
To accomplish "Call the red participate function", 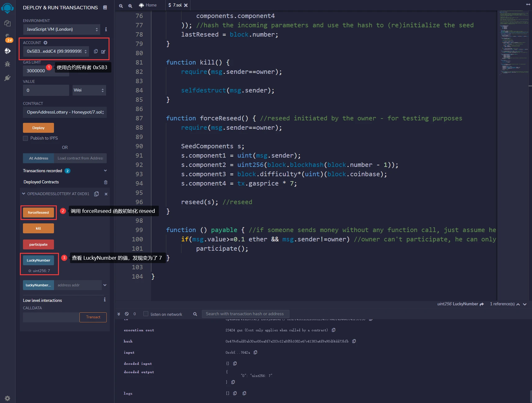I will 38,244.
